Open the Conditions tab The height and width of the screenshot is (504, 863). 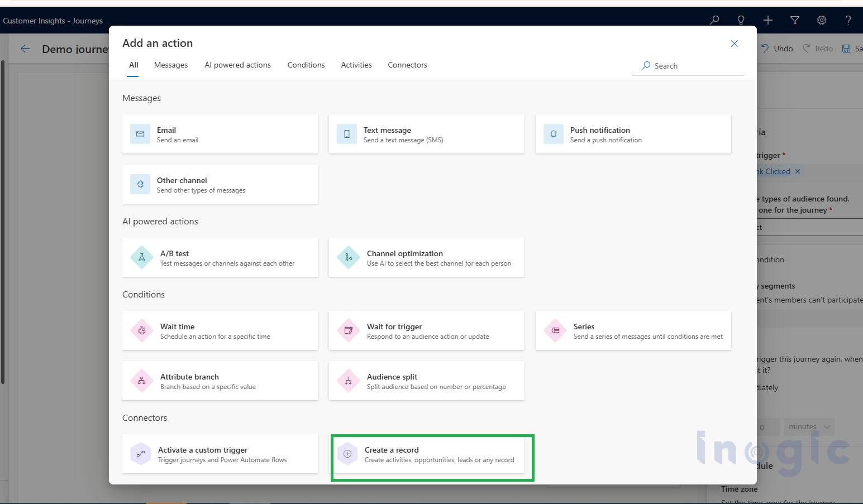(306, 65)
